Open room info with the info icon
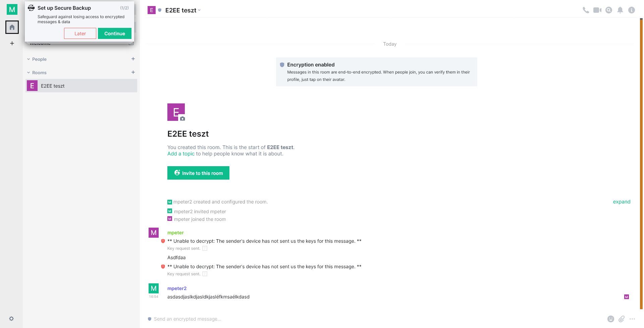This screenshot has width=644, height=328. tap(632, 10)
